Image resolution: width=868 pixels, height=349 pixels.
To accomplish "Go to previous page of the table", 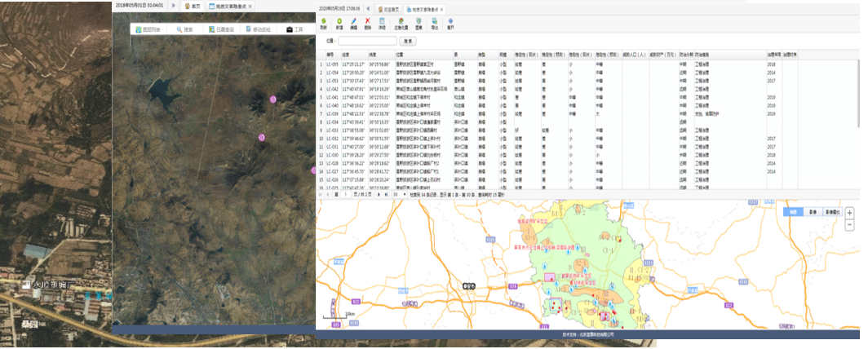I will click(x=328, y=195).
